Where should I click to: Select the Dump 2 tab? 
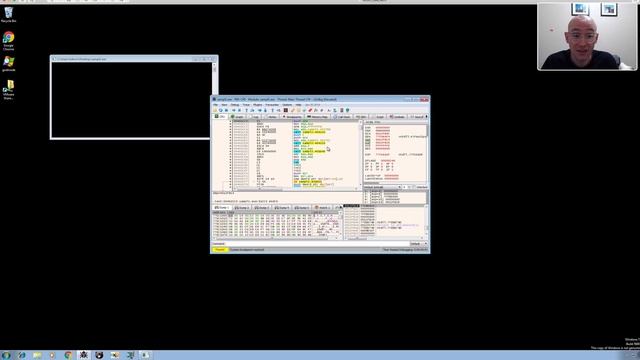pyautogui.click(x=242, y=207)
